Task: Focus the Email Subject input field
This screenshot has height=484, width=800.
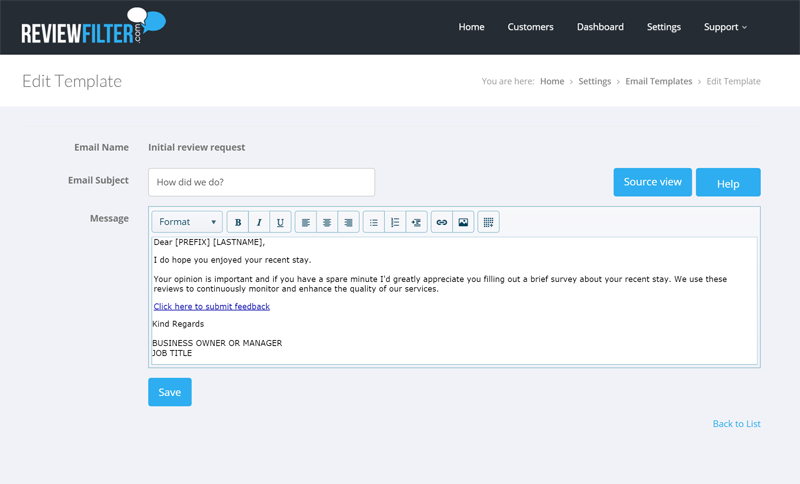Action: pos(261,182)
